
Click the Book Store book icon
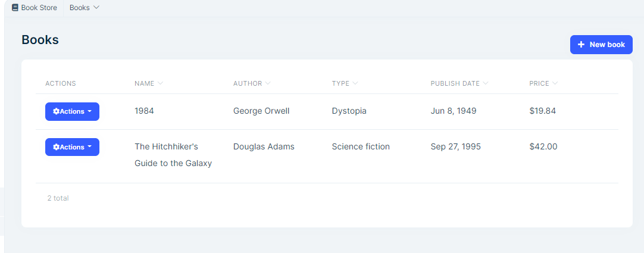coord(15,8)
